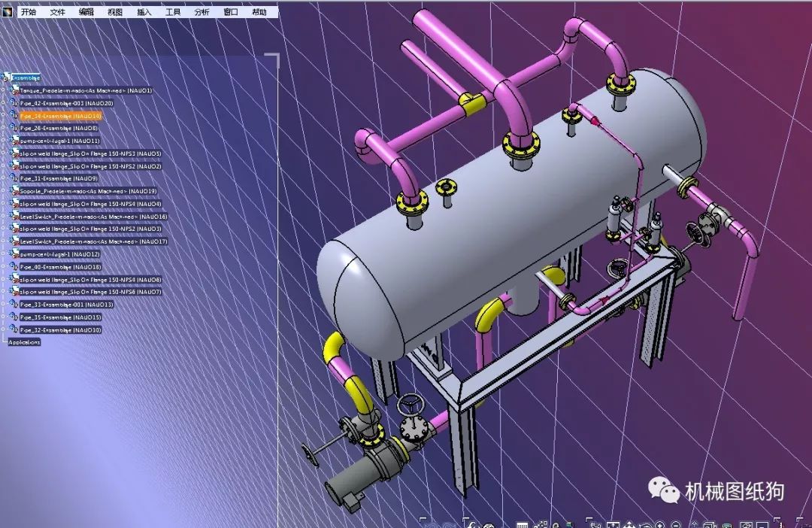The width and height of the screenshot is (812, 528).
Task: Click the assembly icon of Pipe_26-Ensamblaje (NAUO8)
Action: pos(14,129)
